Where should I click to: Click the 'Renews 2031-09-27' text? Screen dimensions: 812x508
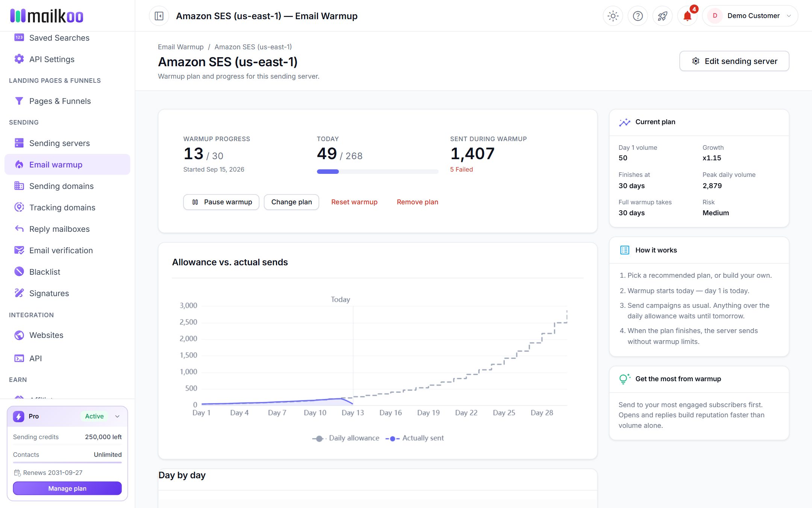click(x=53, y=473)
